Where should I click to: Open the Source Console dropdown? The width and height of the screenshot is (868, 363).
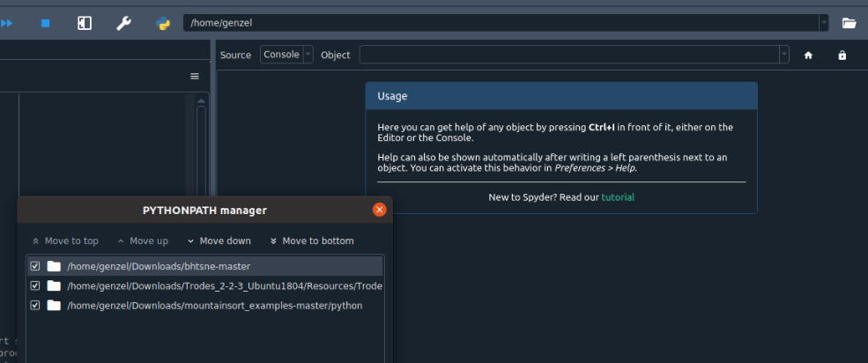(x=286, y=55)
